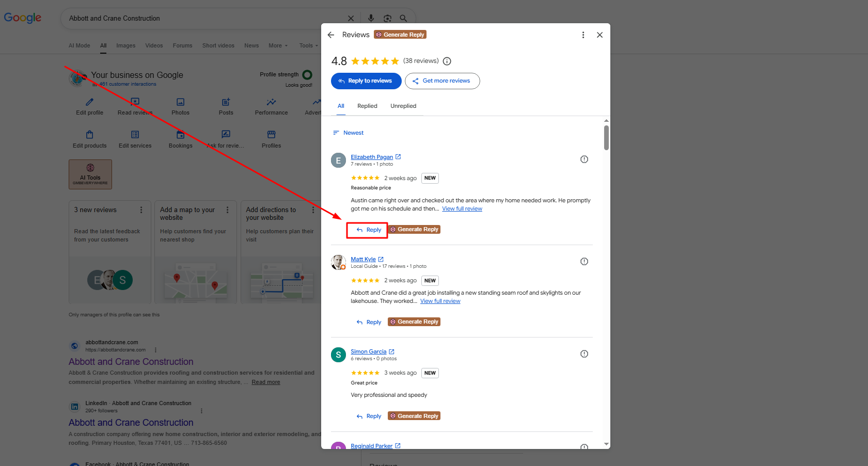The height and width of the screenshot is (466, 868).
Task: Expand the More search options dropdown
Action: 278,45
